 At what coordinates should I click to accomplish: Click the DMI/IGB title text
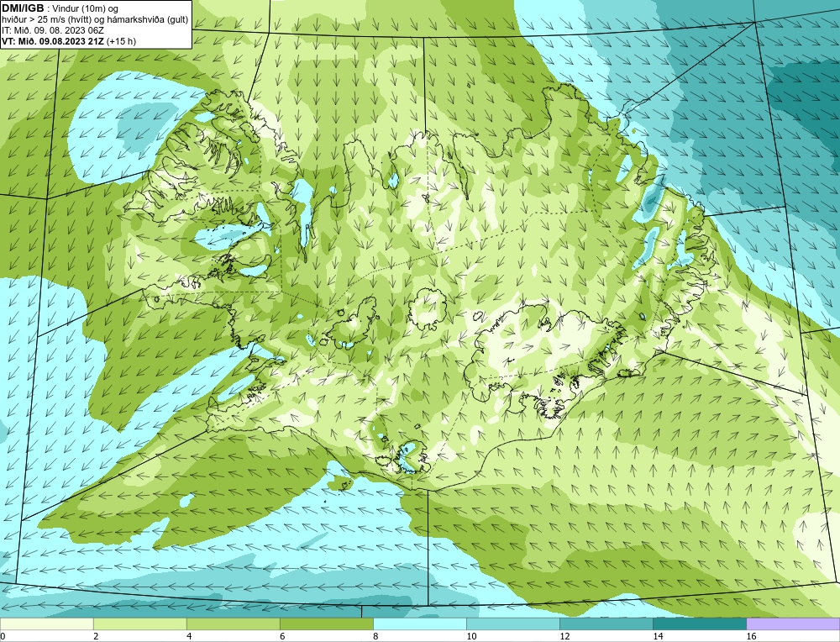tap(23, 8)
